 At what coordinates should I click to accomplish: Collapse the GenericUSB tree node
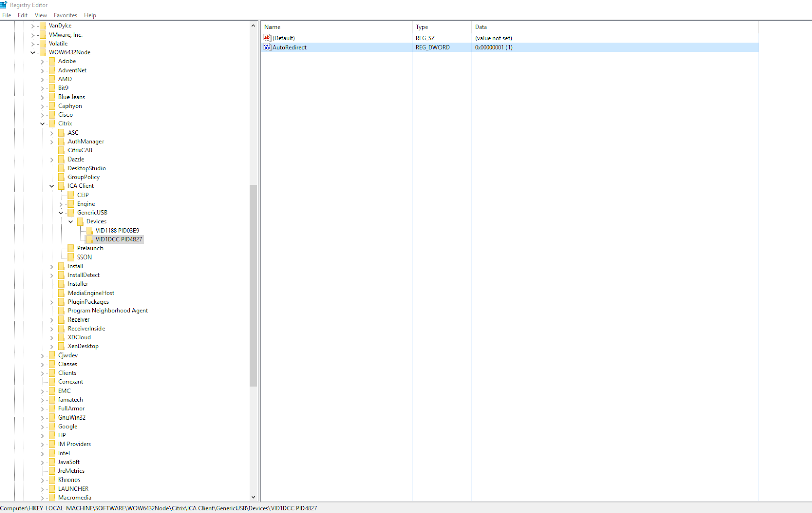click(x=61, y=213)
